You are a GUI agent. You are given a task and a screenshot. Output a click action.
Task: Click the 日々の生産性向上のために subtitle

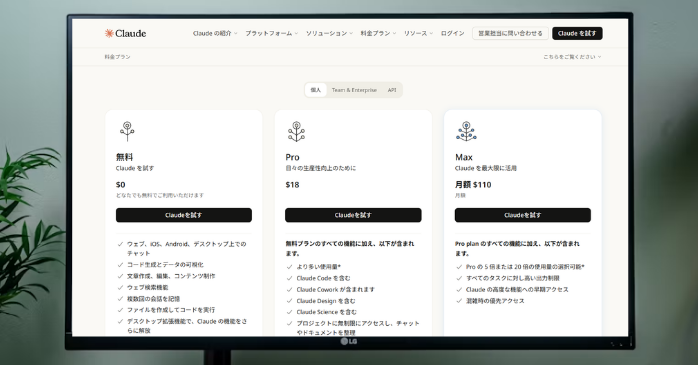pyautogui.click(x=321, y=168)
